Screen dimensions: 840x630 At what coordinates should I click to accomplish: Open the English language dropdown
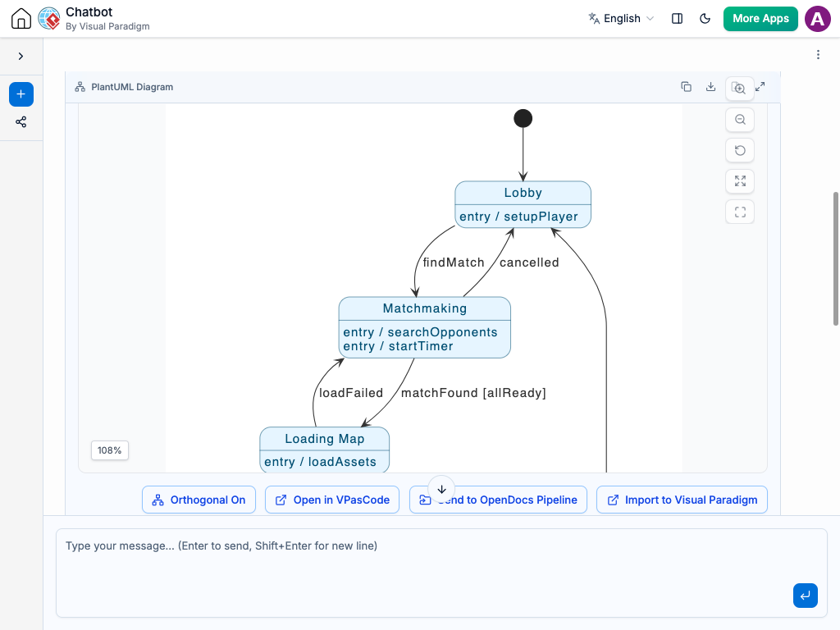tap(622, 18)
